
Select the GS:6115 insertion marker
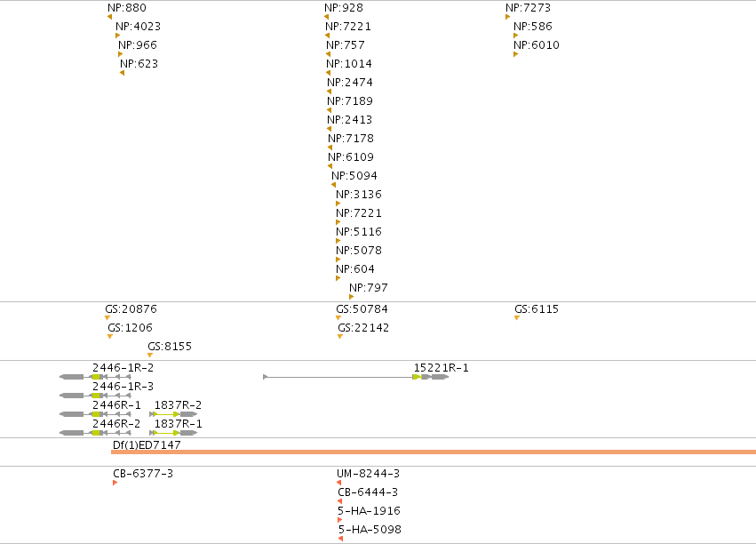pyautogui.click(x=517, y=318)
